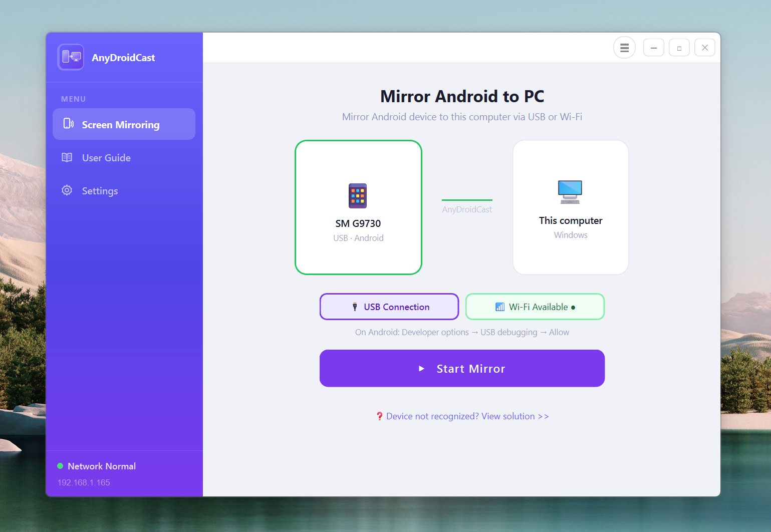Image resolution: width=771 pixels, height=532 pixels.
Task: Click the Settings gear icon
Action: click(x=67, y=190)
